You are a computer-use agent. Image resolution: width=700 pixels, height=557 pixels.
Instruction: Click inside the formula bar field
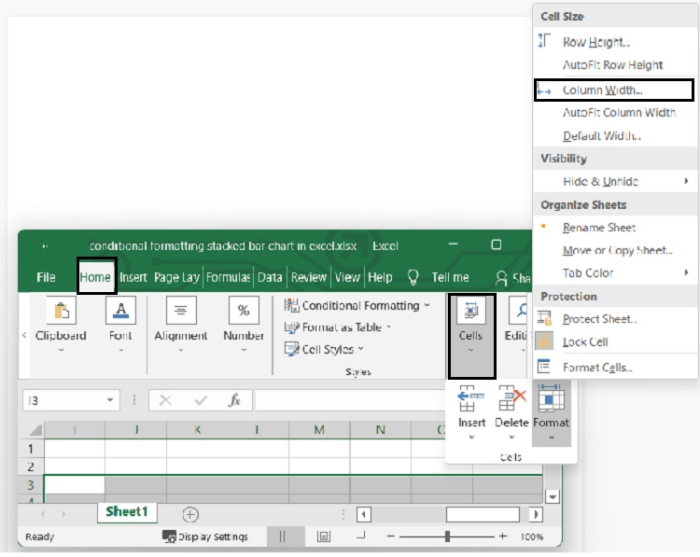350,400
